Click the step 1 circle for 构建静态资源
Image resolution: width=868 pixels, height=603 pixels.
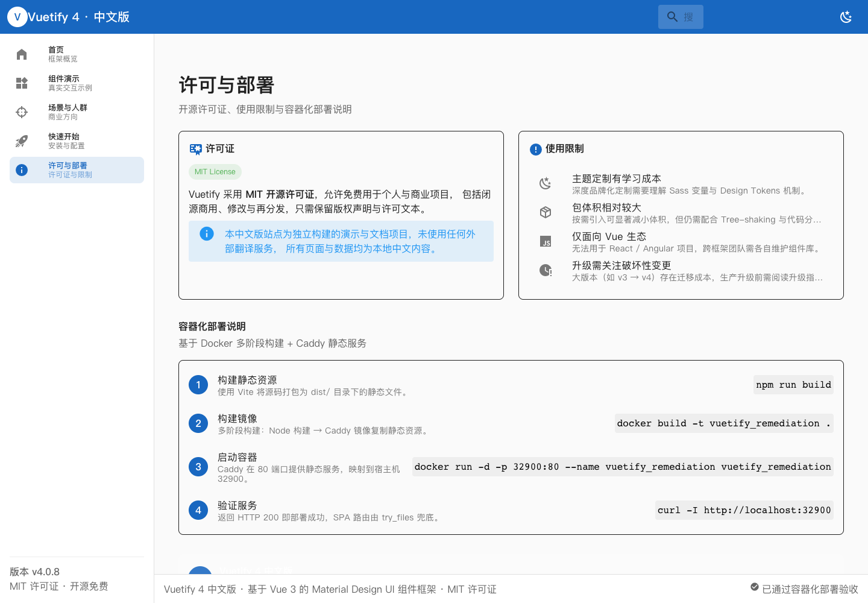[198, 385]
